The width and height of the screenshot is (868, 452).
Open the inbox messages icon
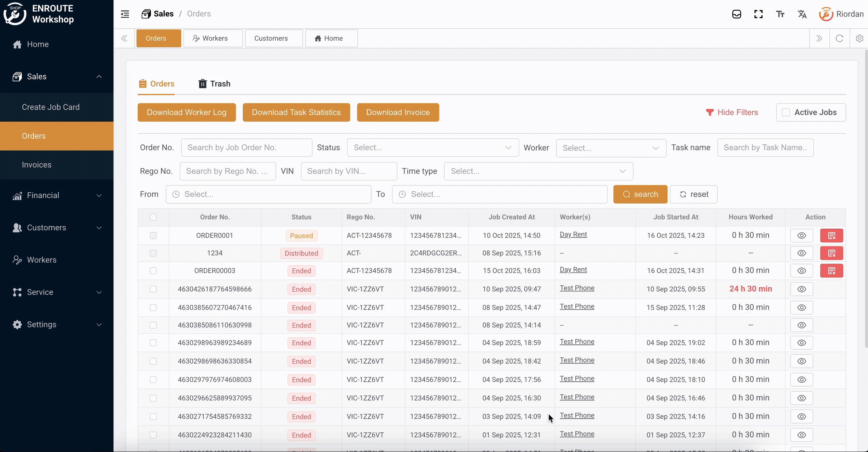[736, 14]
